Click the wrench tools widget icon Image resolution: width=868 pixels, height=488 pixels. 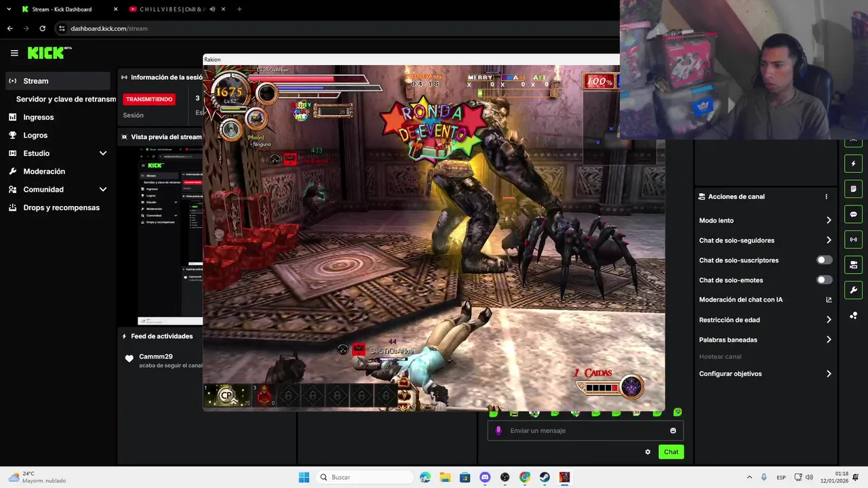tap(853, 290)
